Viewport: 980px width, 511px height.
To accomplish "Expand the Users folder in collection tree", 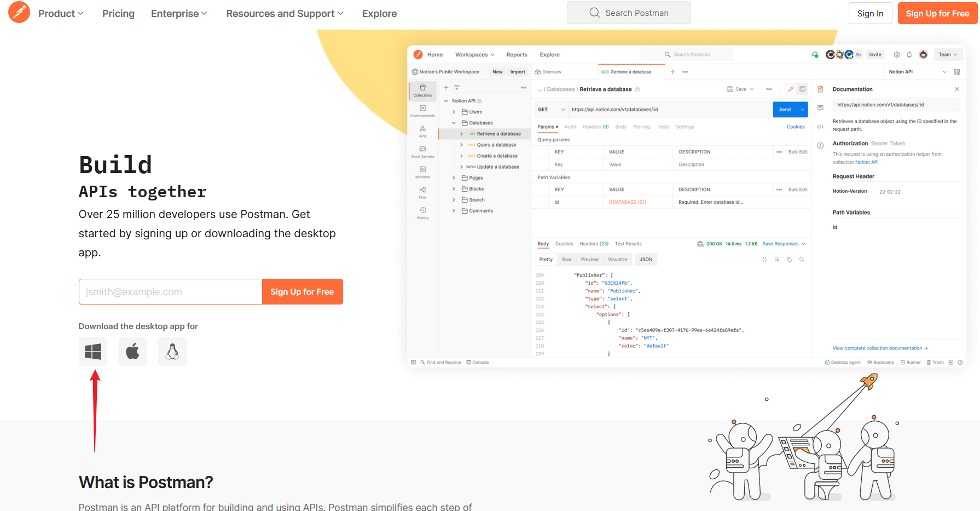I will coord(454,112).
